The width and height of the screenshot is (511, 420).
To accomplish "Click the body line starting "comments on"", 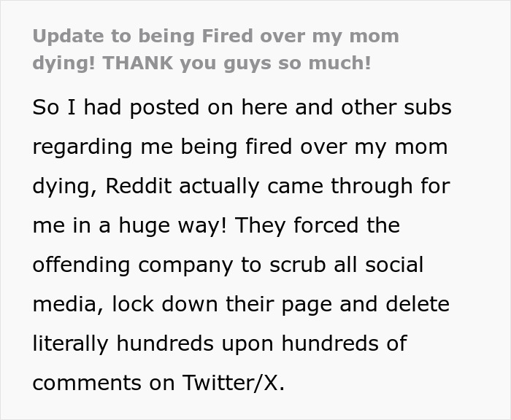I will tap(158, 381).
